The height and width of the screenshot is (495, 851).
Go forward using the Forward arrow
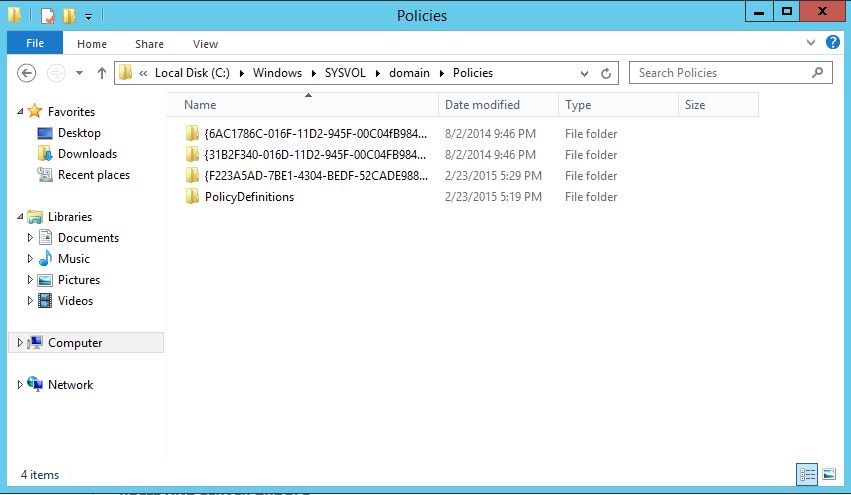point(56,73)
